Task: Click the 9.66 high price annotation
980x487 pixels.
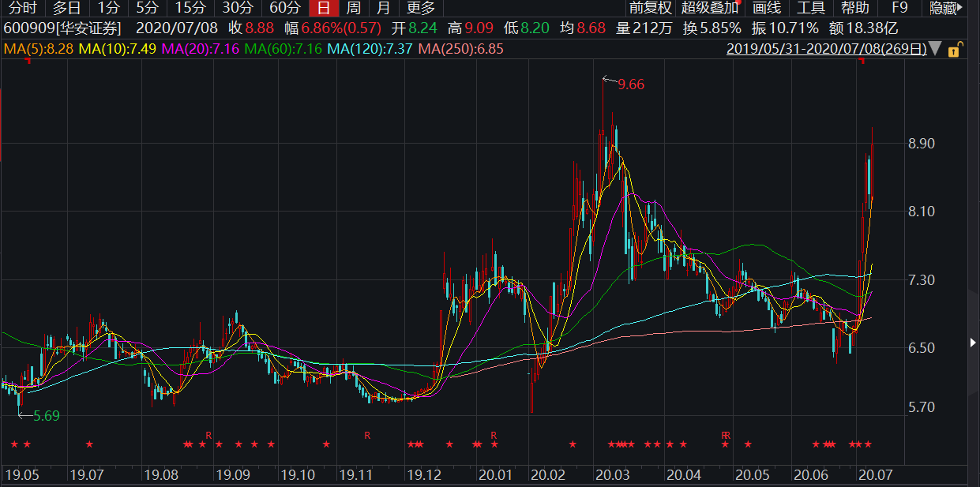Action: coord(630,84)
